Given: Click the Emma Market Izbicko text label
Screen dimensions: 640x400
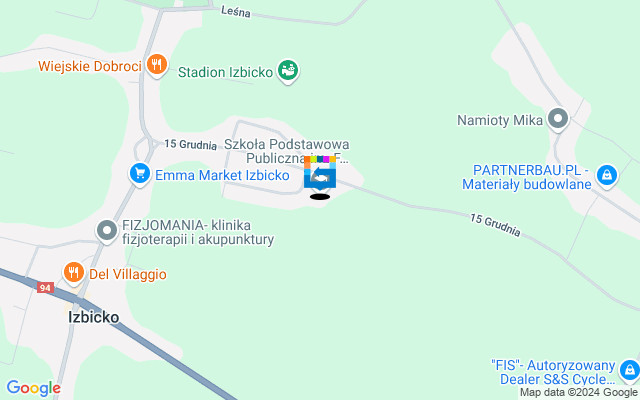Looking at the screenshot, I should click(222, 175).
